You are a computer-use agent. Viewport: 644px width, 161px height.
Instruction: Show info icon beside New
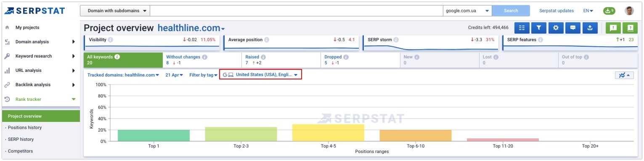pos(417,57)
